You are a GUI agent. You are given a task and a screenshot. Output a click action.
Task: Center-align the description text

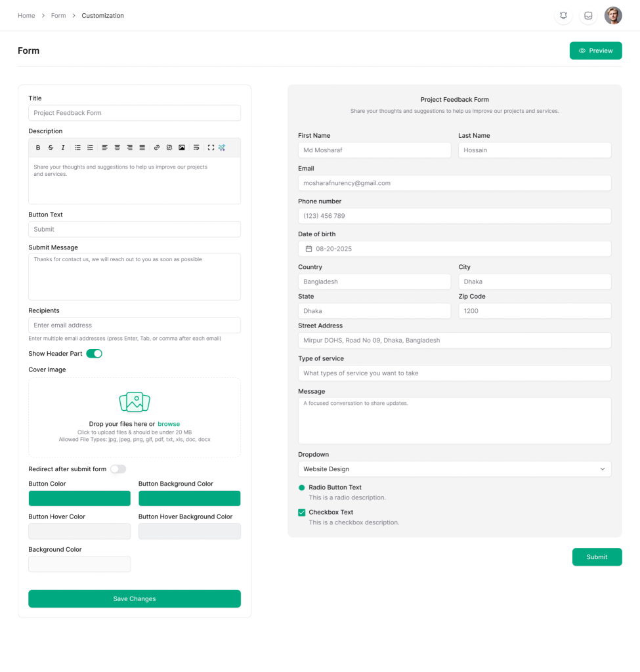tap(117, 148)
